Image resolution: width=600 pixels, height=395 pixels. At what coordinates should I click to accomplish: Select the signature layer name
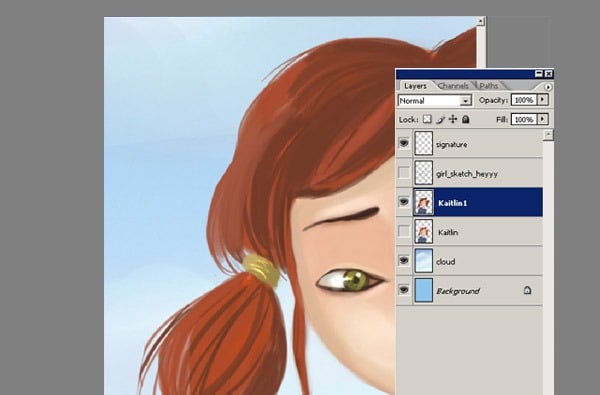coord(452,145)
